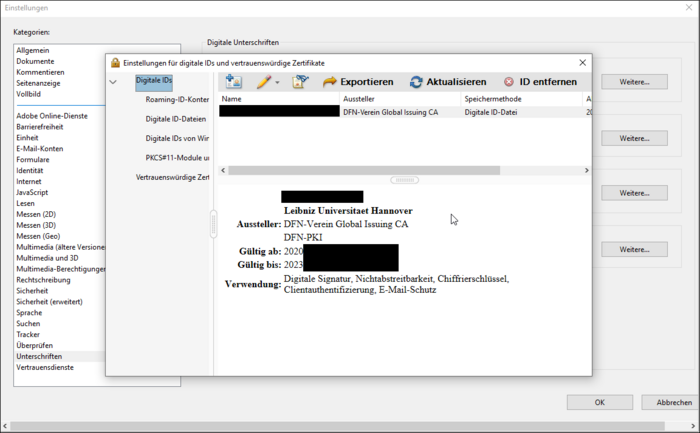Select Suchen category
This screenshot has height=433, width=700.
pos(28,324)
